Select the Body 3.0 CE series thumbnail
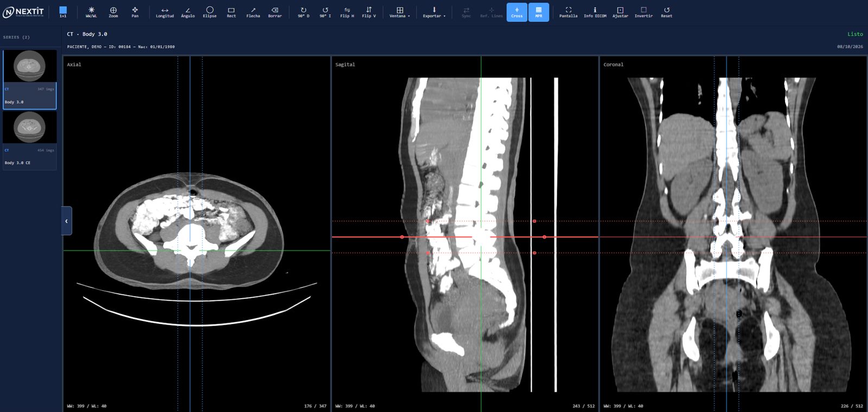Screen dimensions: 868x412 click(x=30, y=140)
